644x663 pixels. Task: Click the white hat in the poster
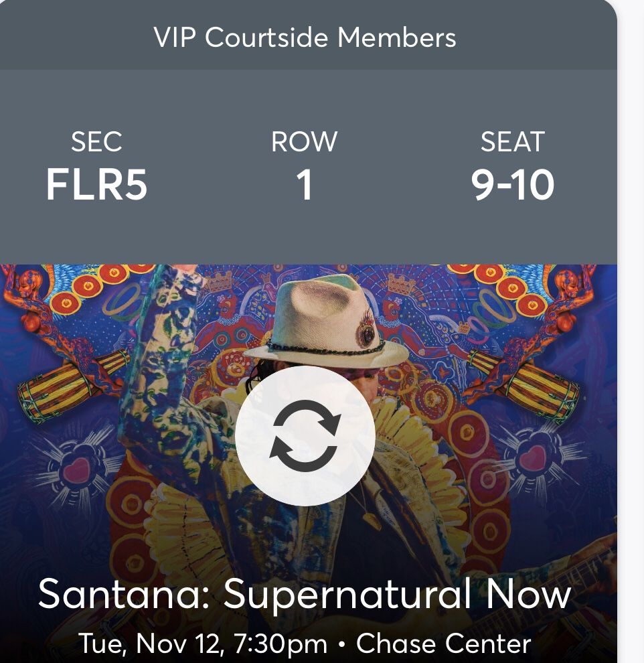(x=321, y=315)
